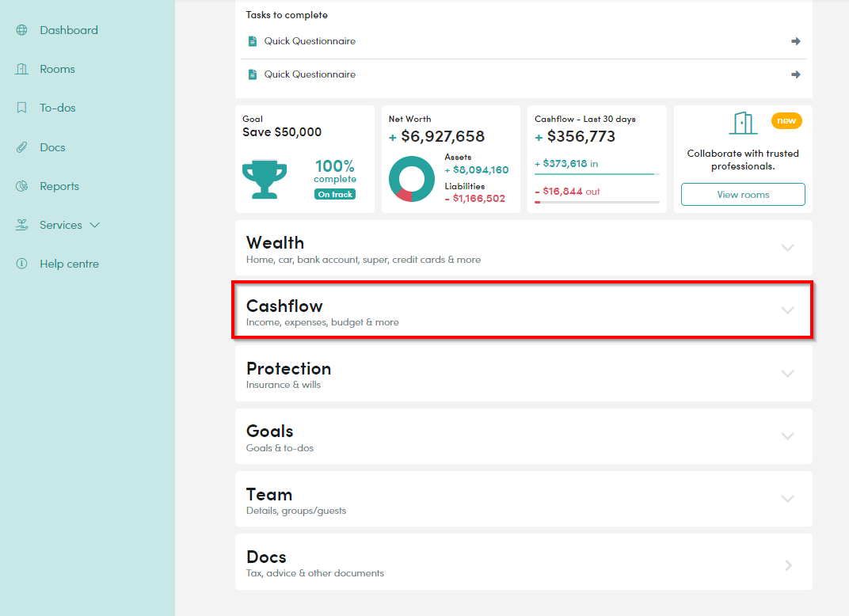Click the door icon on Collaborate card

(x=743, y=123)
